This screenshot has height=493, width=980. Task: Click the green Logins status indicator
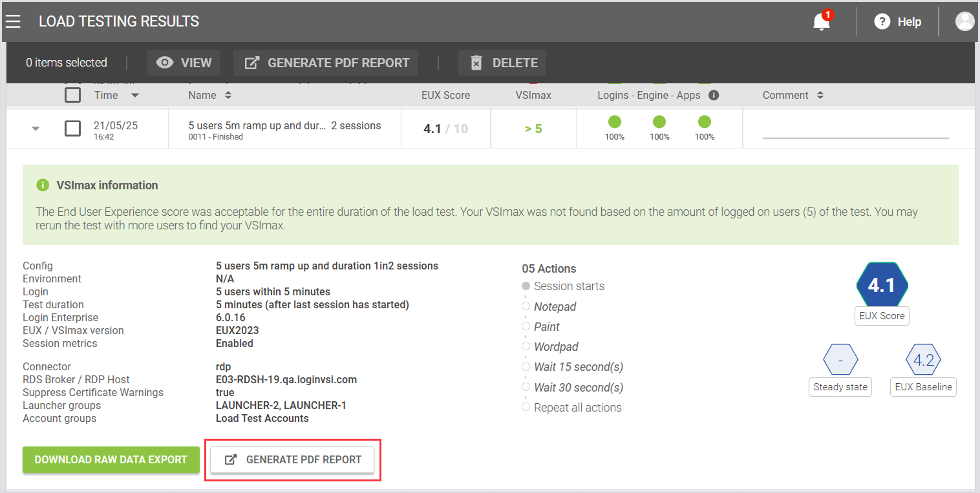[614, 122]
